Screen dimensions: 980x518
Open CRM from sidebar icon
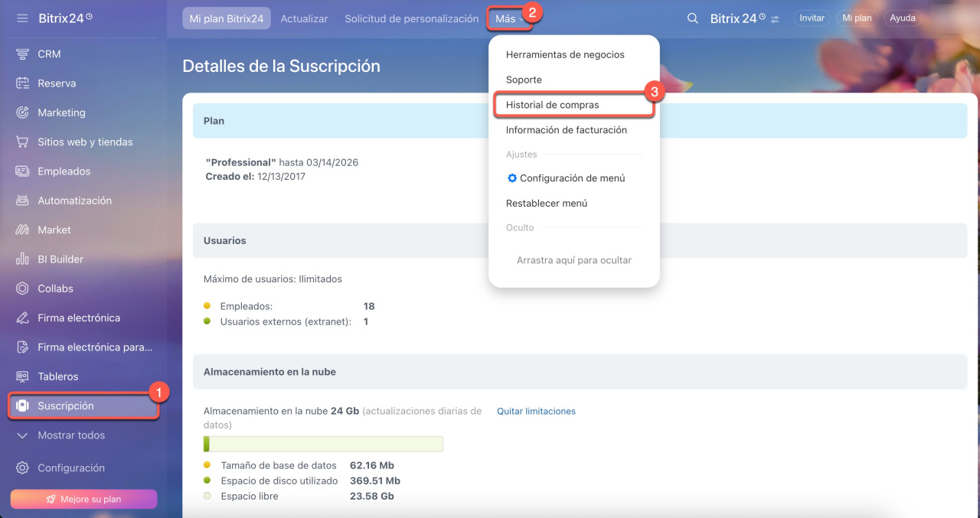point(22,54)
